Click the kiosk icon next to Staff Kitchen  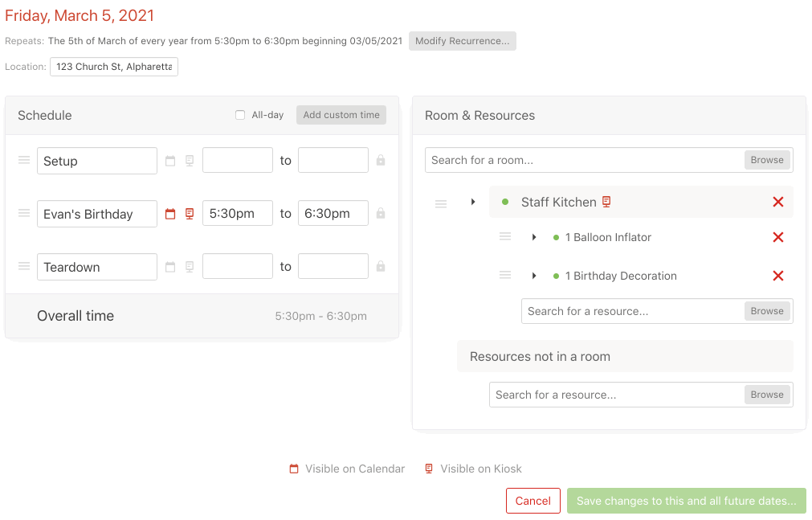click(x=607, y=203)
